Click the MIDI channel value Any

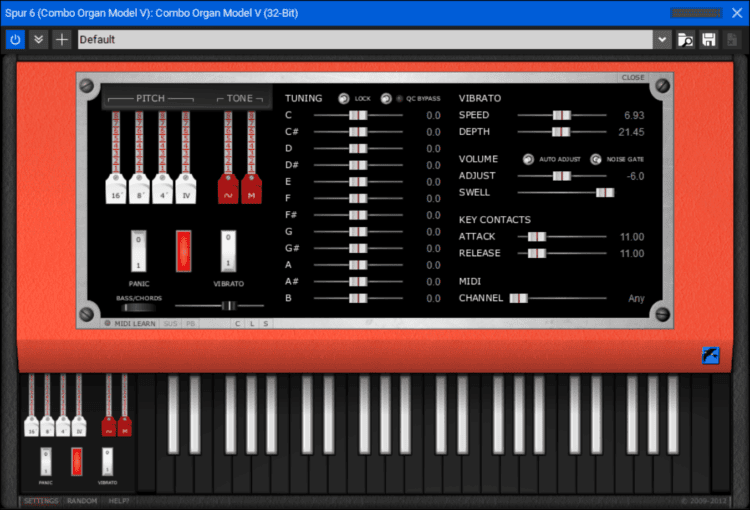(x=636, y=299)
